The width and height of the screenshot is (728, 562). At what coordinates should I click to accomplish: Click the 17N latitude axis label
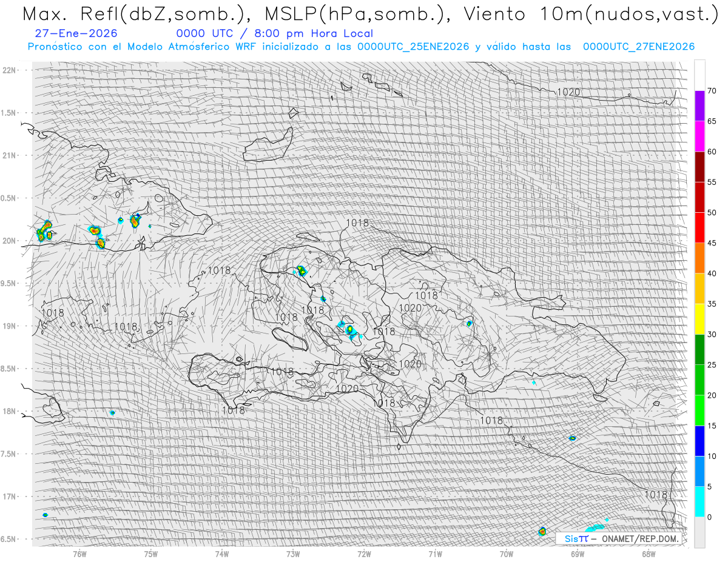pyautogui.click(x=8, y=497)
